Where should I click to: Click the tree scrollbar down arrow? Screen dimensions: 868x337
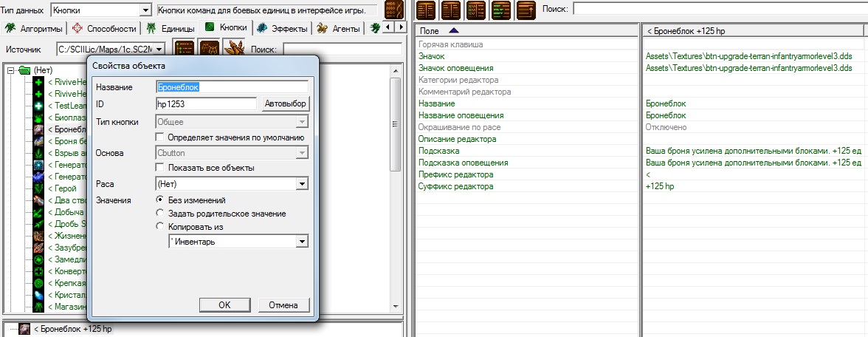396,306
